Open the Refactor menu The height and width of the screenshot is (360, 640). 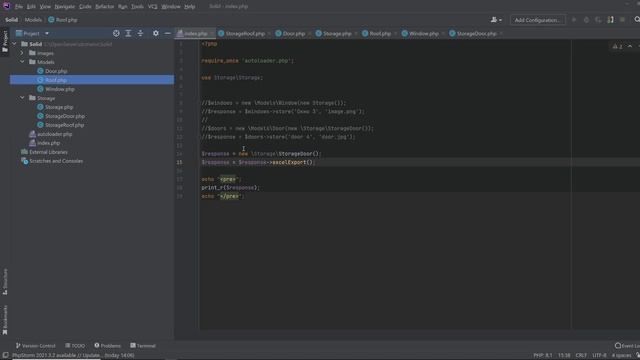[104, 7]
